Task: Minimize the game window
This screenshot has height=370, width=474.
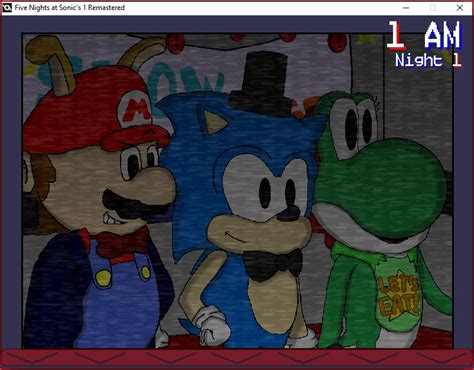Action: tap(406, 8)
